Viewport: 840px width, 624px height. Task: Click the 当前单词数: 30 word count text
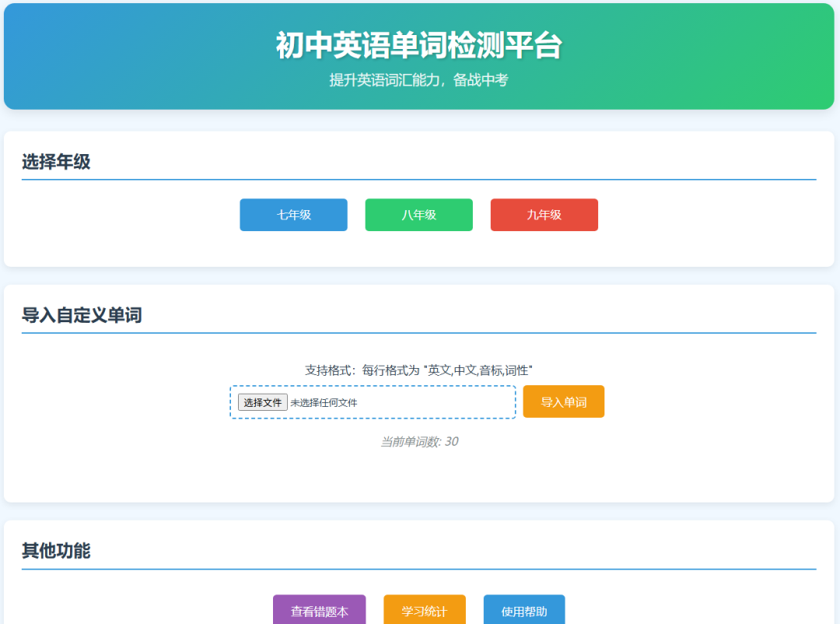tap(420, 442)
